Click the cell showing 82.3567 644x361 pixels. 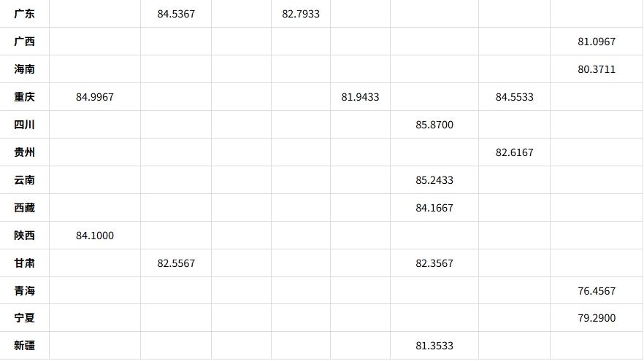point(434,263)
